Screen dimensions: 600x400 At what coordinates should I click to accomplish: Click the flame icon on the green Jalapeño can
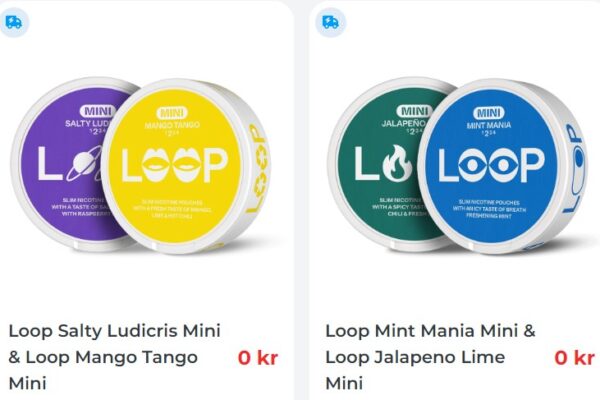398,163
